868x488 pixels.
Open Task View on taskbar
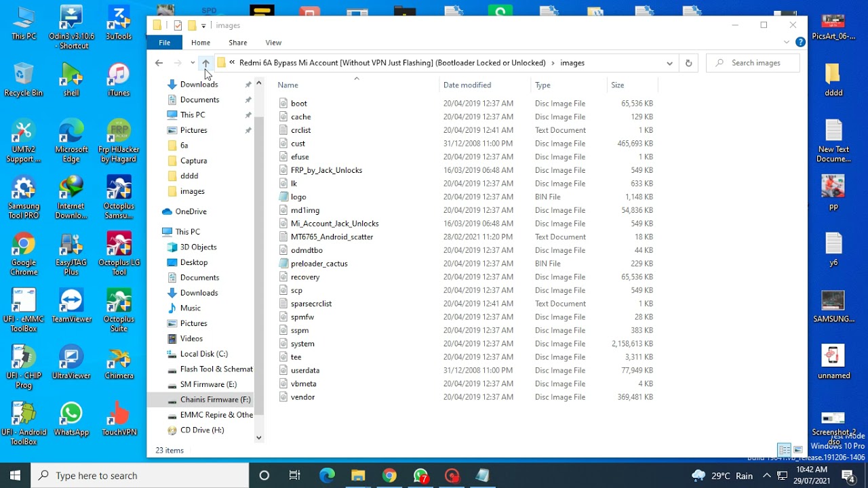click(294, 475)
